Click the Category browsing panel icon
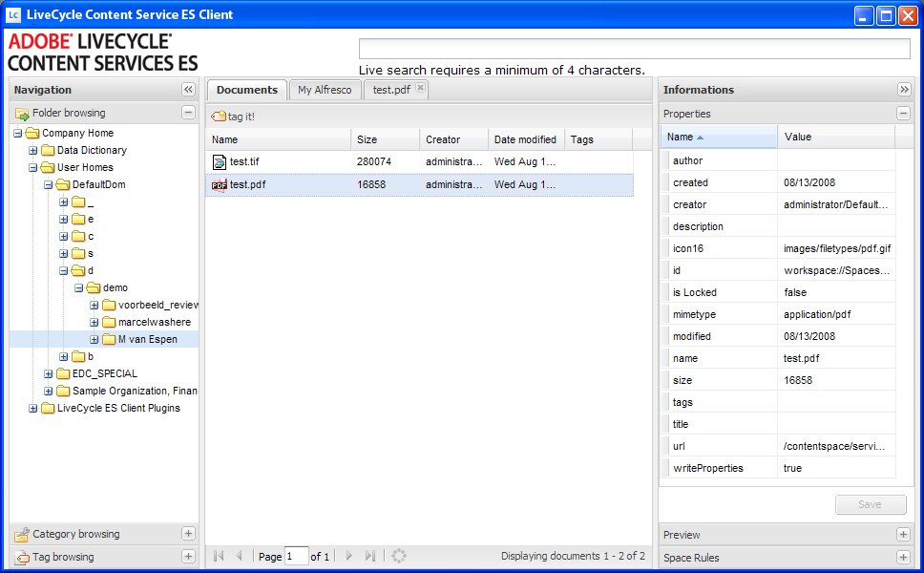The width and height of the screenshot is (924, 573). tap(22, 534)
